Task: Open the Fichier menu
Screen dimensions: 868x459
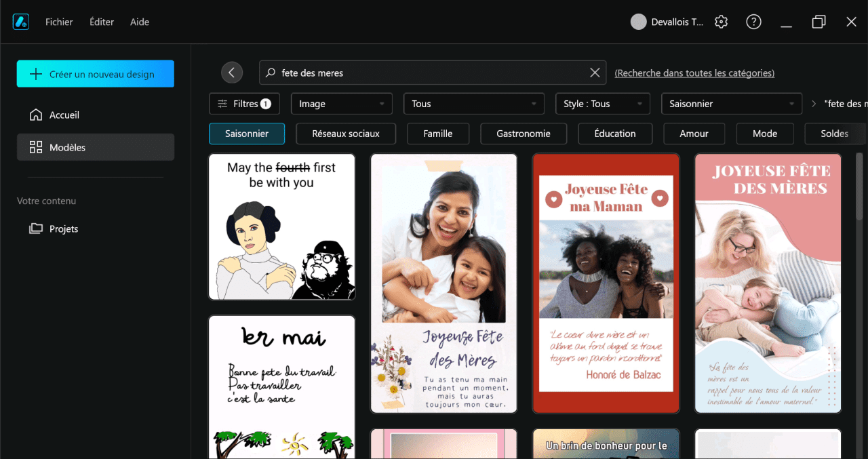Action: point(59,22)
